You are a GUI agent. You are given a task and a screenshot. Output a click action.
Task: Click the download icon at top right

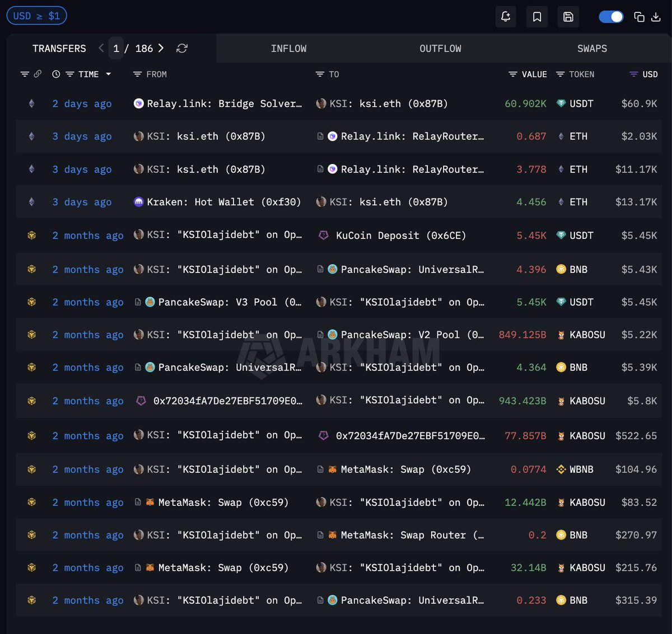656,17
